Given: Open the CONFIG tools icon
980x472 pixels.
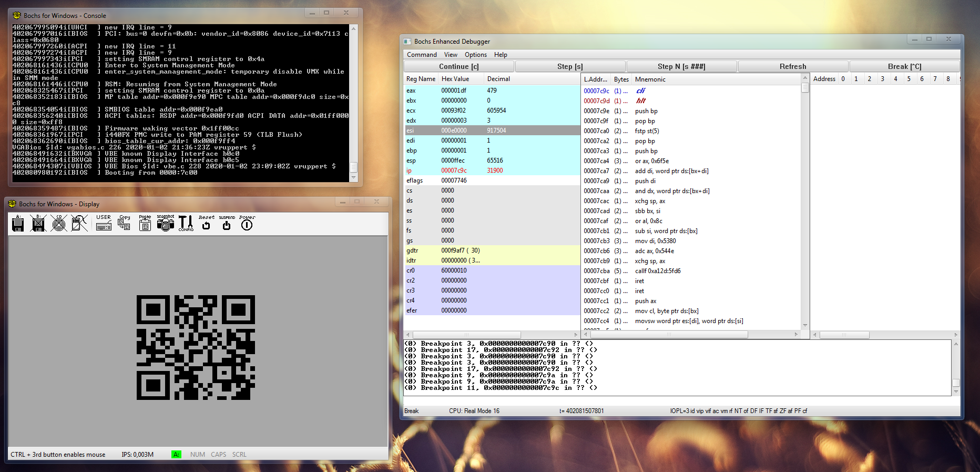Looking at the screenshot, I should pos(186,224).
